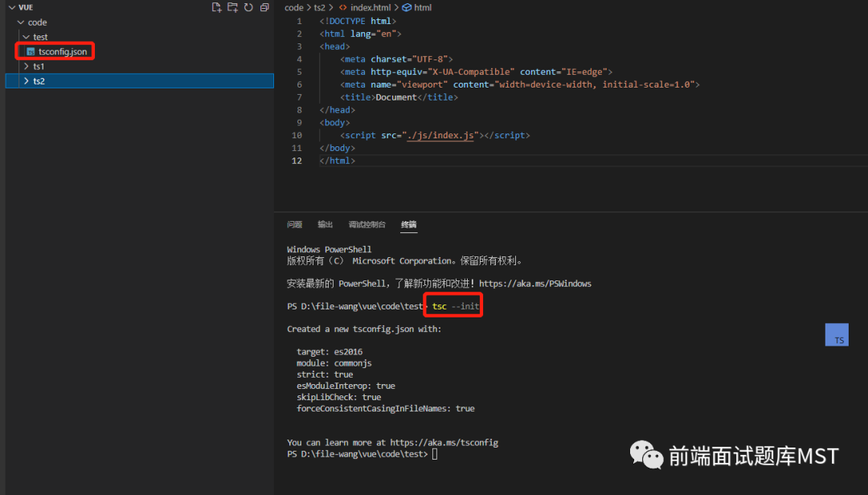Switch to the 调试控制台 panel tab

point(367,224)
